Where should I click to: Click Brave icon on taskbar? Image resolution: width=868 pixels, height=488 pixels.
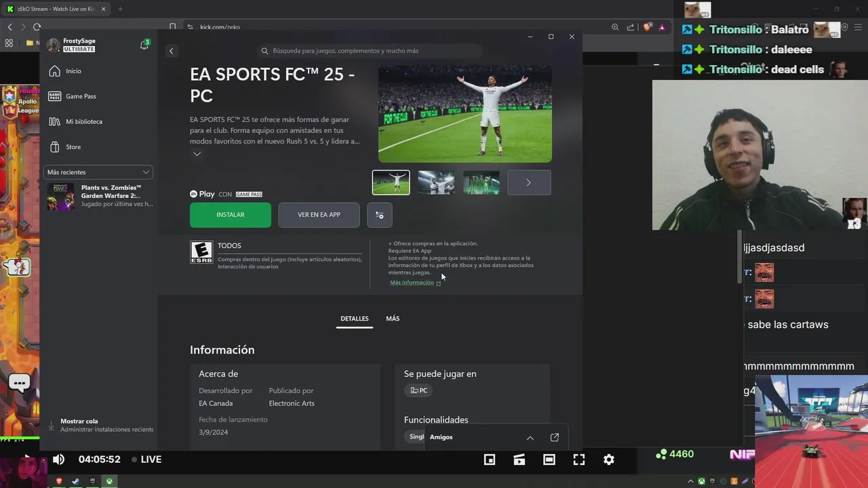pos(59,481)
